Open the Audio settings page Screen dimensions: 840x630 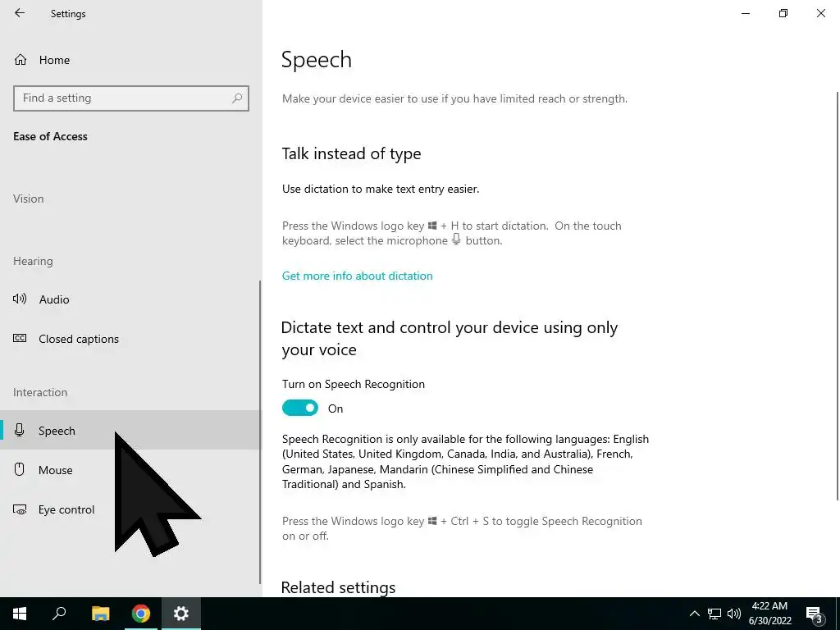[130, 299]
